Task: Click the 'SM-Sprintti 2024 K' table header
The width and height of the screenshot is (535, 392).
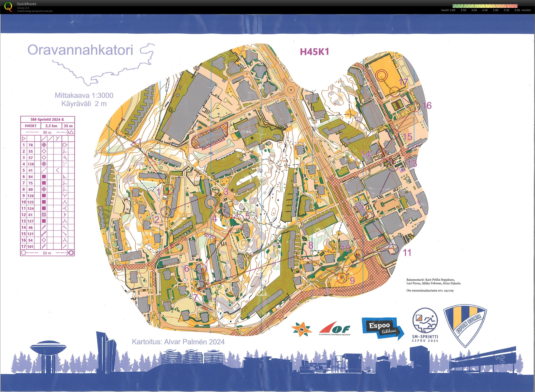Action: [x=47, y=119]
